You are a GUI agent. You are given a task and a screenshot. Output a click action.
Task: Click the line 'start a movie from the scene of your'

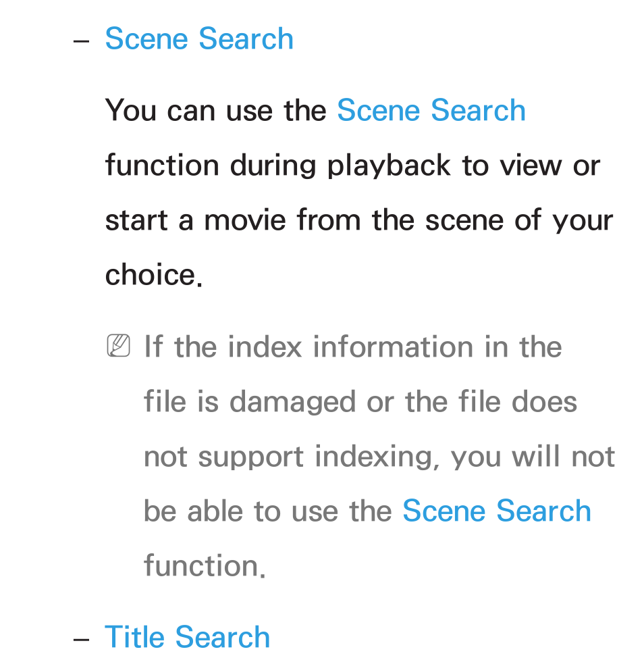[359, 220]
